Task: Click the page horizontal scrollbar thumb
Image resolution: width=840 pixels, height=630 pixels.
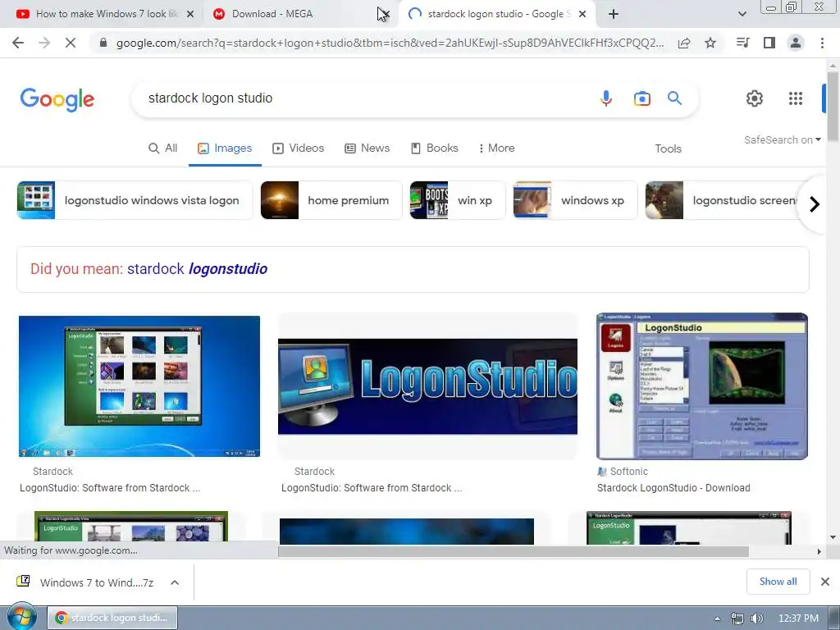Action: pos(514,551)
